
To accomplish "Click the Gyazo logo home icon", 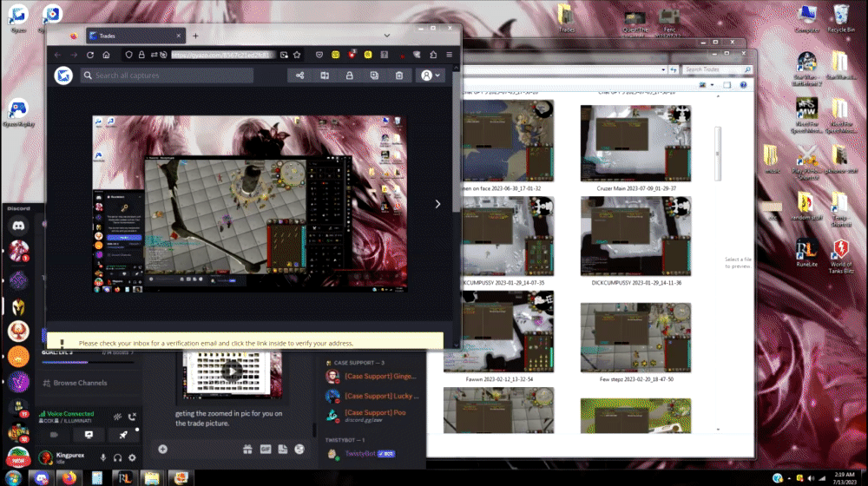I will pyautogui.click(x=63, y=76).
